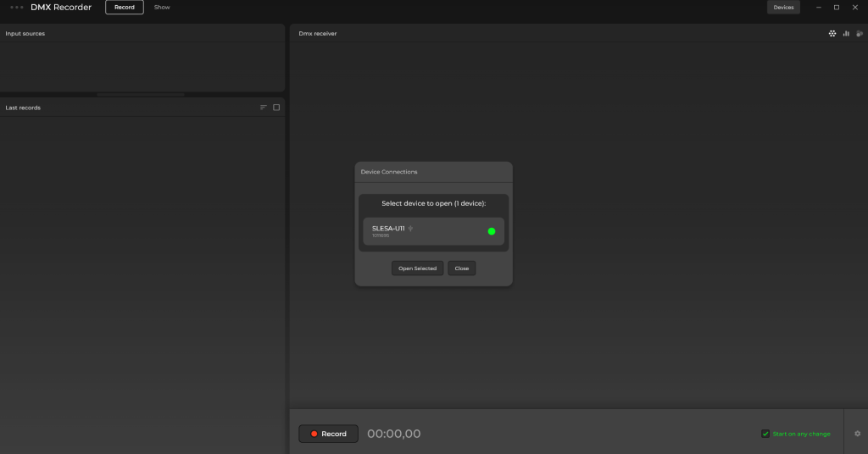Click the sort icon in Last records
This screenshot has width=868, height=454.
coord(264,108)
